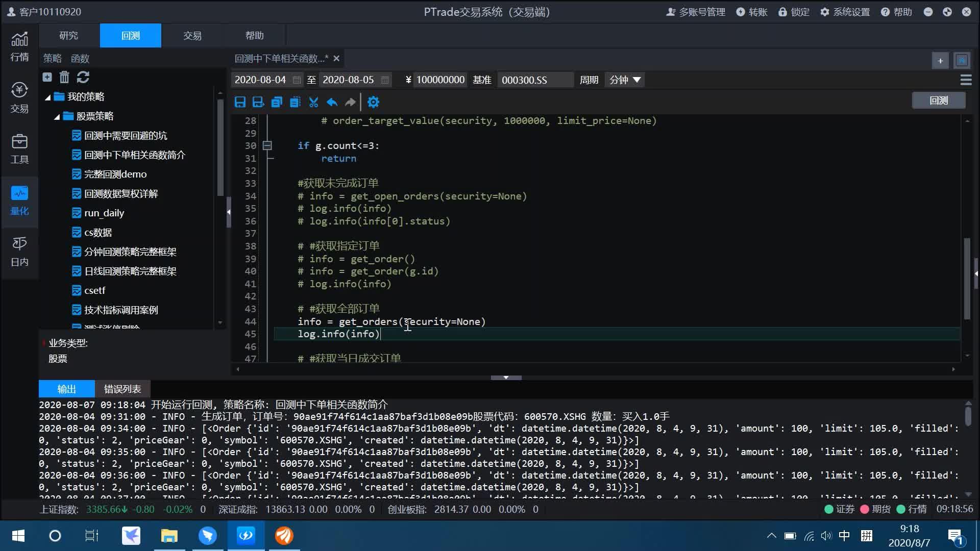The image size is (980, 551).
Task: Open end date calendar picker
Action: click(x=385, y=80)
